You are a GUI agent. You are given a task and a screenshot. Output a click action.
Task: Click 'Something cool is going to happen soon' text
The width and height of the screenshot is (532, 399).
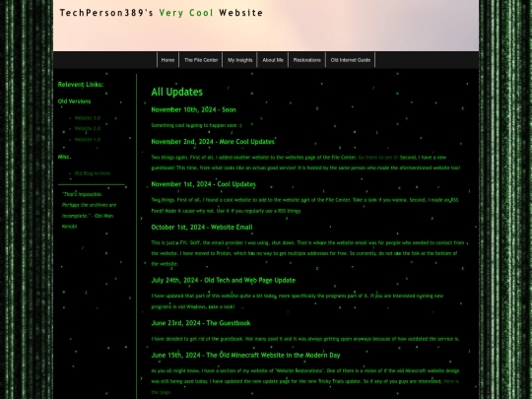(x=196, y=125)
